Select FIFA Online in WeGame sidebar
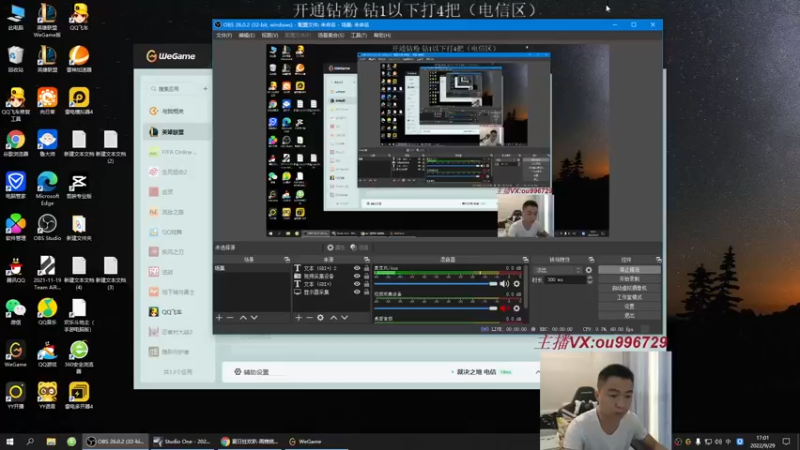 [x=177, y=152]
